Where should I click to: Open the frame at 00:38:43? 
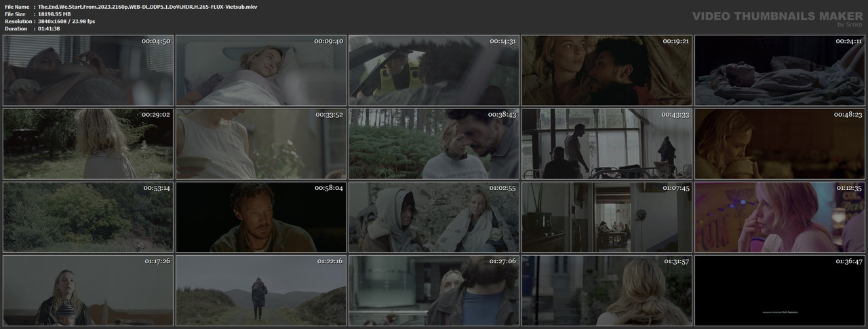[x=434, y=144]
